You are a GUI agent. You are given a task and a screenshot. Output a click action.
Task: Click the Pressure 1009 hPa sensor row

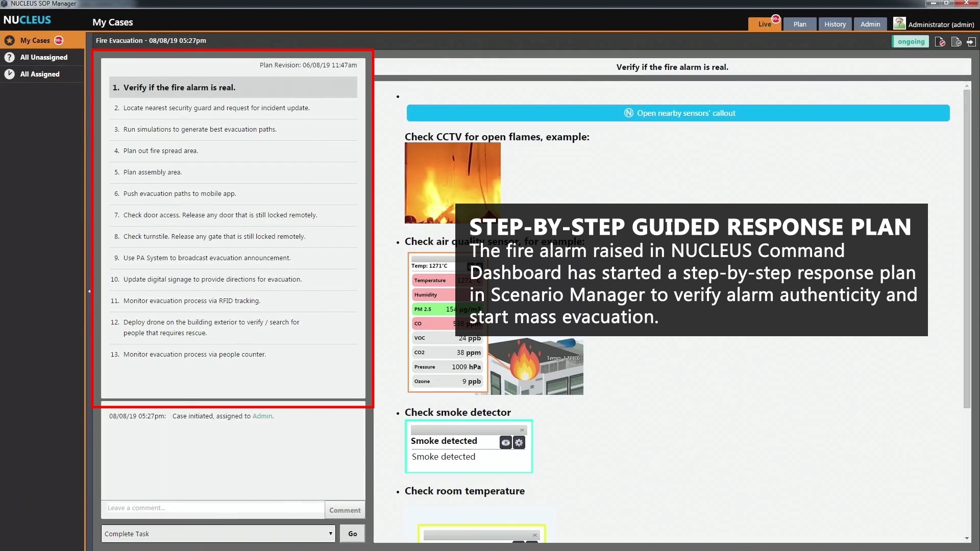[447, 367]
